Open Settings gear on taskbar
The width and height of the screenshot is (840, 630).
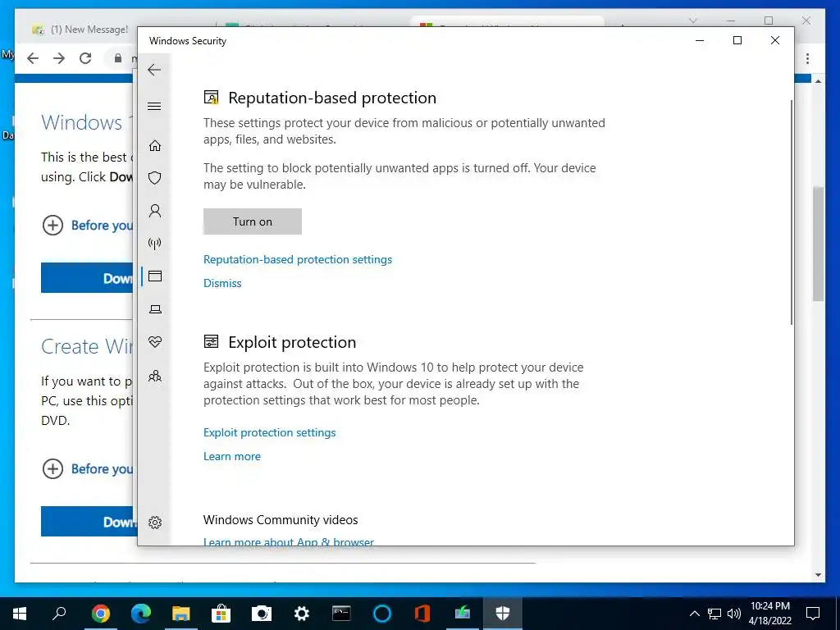[302, 614]
